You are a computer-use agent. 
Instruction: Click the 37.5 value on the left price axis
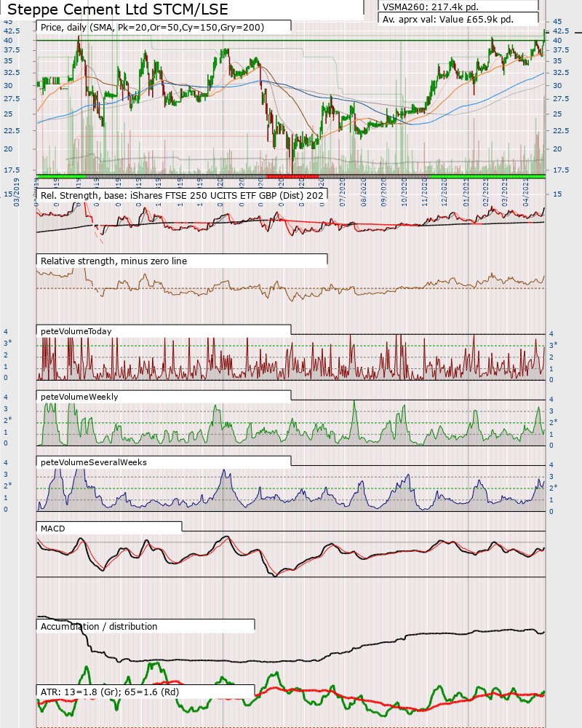coord(12,50)
